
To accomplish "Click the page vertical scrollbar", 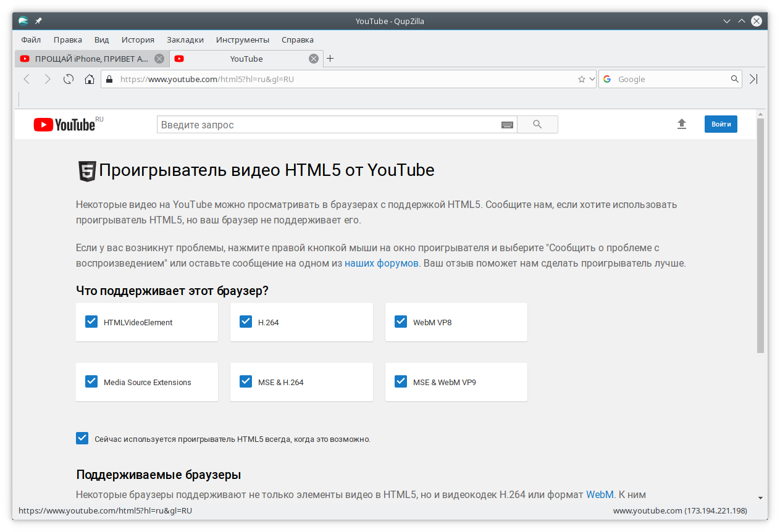I will (760, 236).
